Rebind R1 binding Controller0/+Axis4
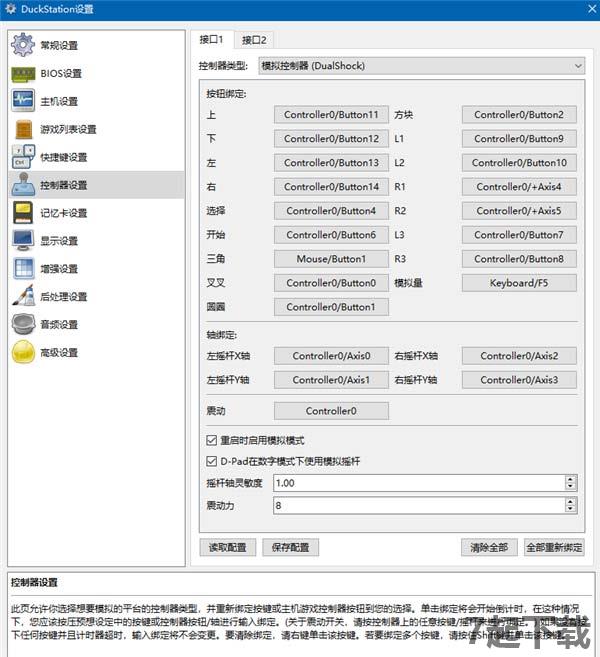The height and width of the screenshot is (657, 600). 519,187
